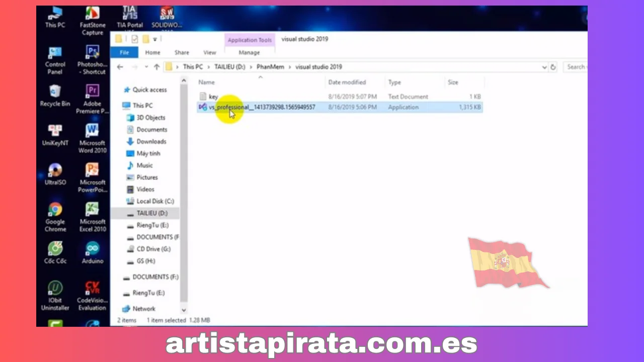Launch Adobe Premiere Pro desktop icon
Screen dimensions: 644x362
point(93,100)
